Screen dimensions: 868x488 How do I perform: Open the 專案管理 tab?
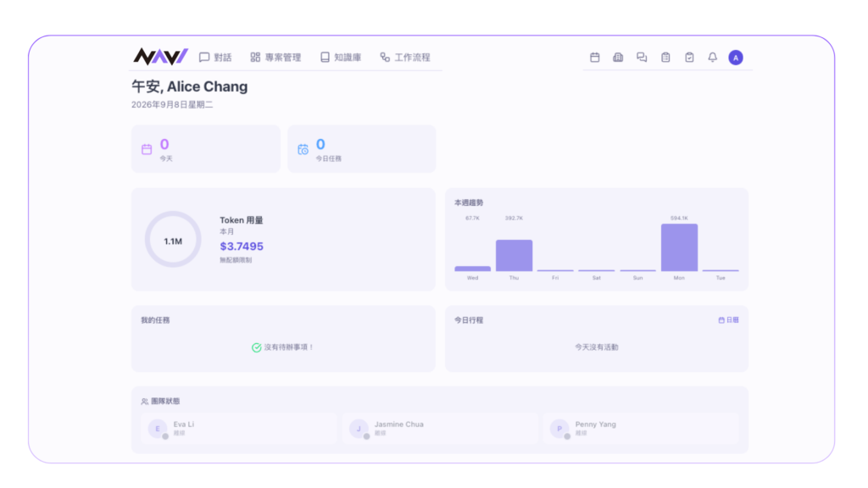pos(275,58)
